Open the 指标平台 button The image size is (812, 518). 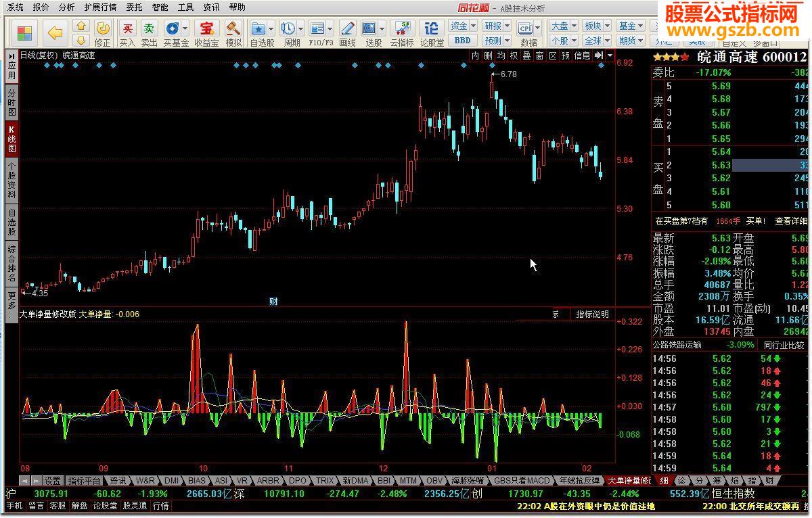pyautogui.click(x=85, y=480)
